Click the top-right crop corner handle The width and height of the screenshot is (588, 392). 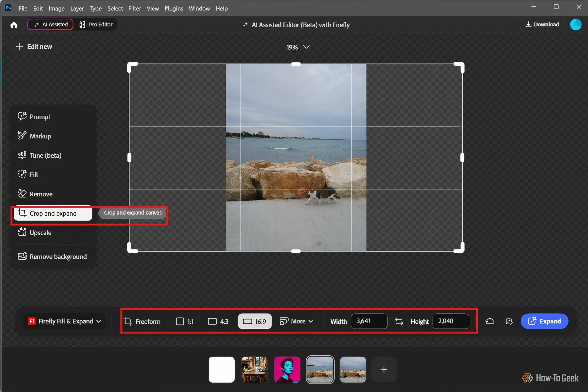click(461, 66)
